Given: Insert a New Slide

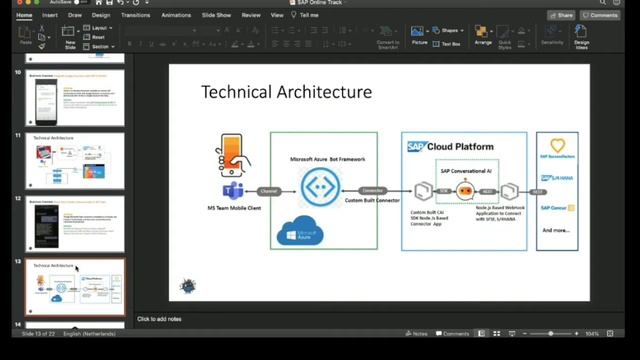Looking at the screenshot, I should point(70,38).
